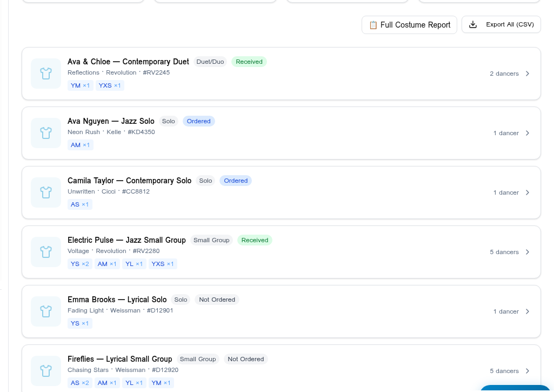554x392 pixels.
Task: Click AS ×1 size chip on Camila Taylor
Action: (80, 204)
